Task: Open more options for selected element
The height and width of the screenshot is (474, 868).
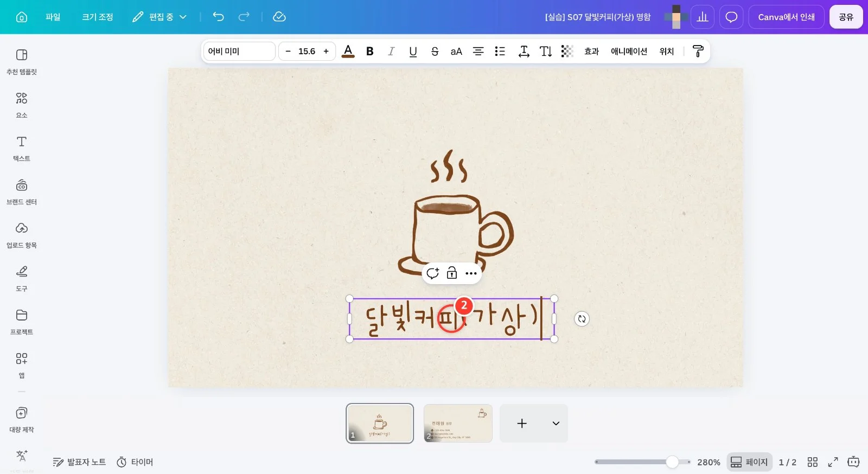Action: (x=471, y=273)
